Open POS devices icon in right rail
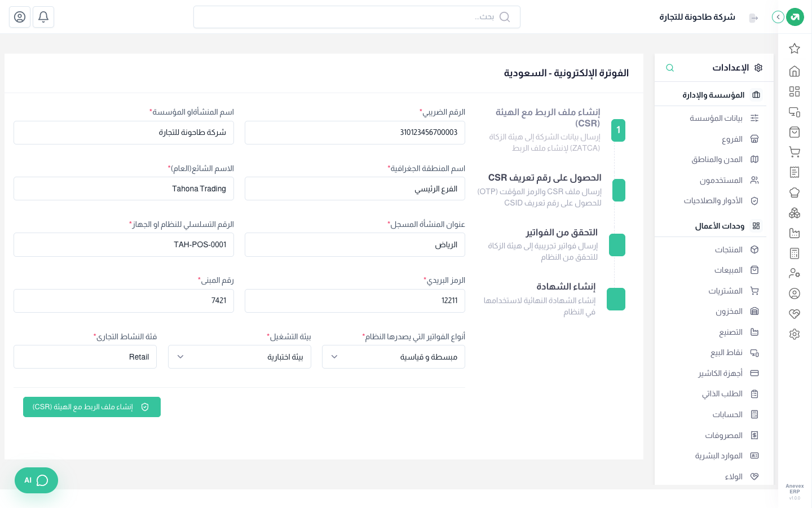812x508 pixels. pyautogui.click(x=795, y=112)
